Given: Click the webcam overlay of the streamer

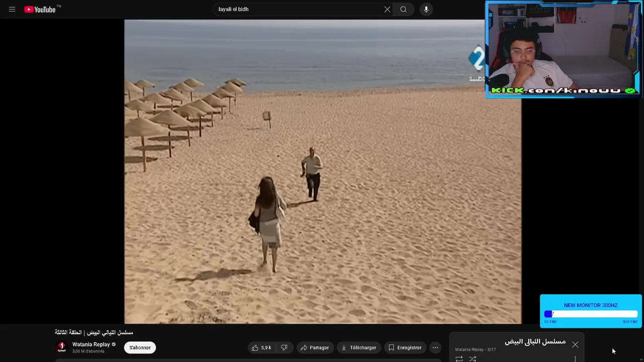Looking at the screenshot, I should coord(563,49).
